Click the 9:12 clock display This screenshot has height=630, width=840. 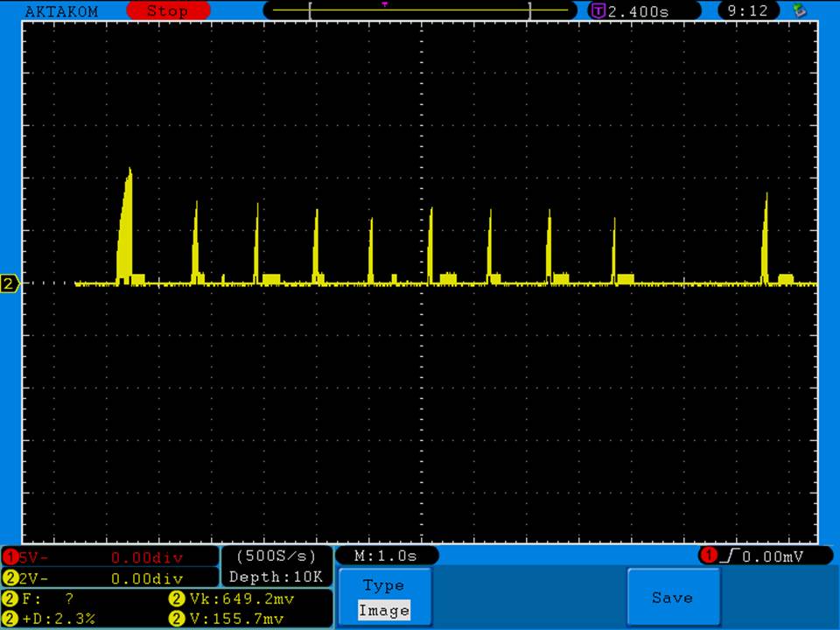click(747, 11)
